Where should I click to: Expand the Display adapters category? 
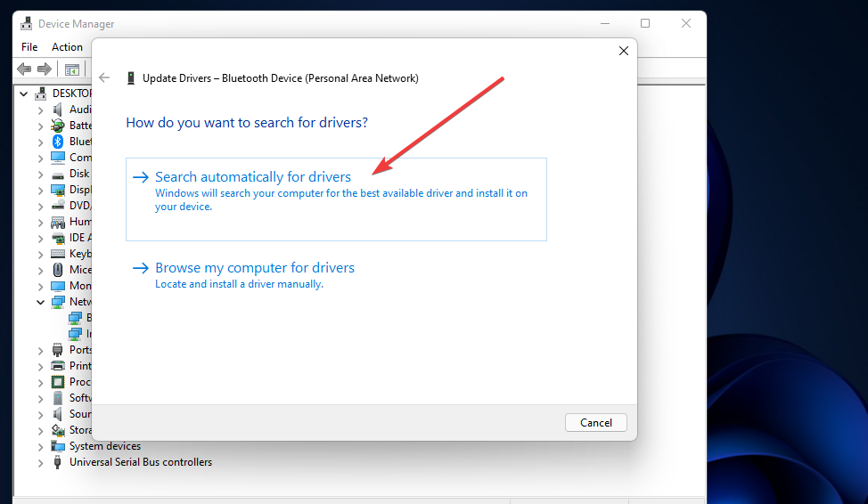tap(40, 191)
